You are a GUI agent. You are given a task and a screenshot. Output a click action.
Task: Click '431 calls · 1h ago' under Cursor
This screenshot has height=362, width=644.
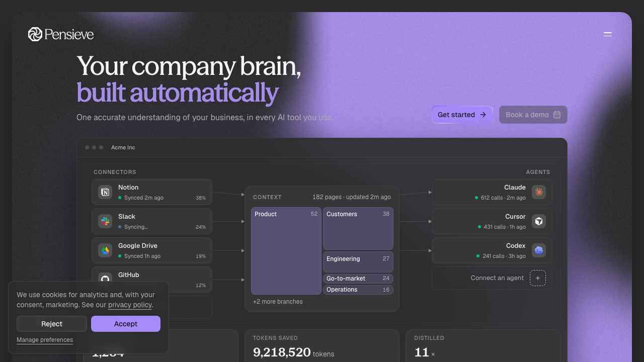505,227
